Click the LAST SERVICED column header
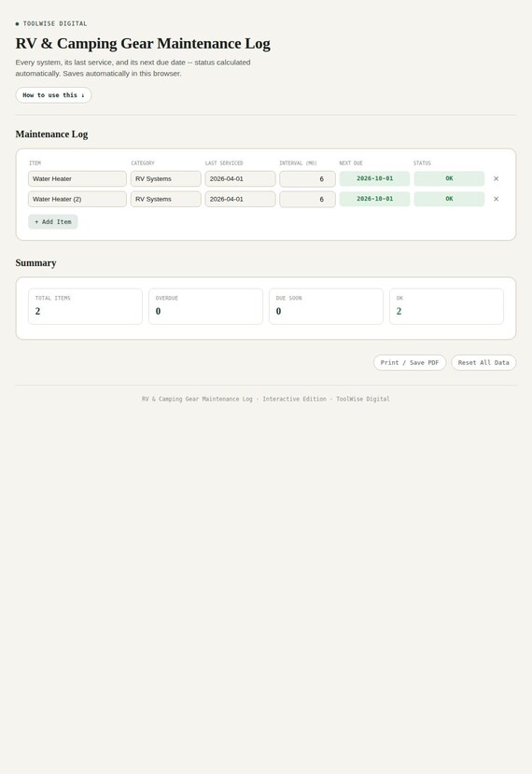 pos(224,162)
